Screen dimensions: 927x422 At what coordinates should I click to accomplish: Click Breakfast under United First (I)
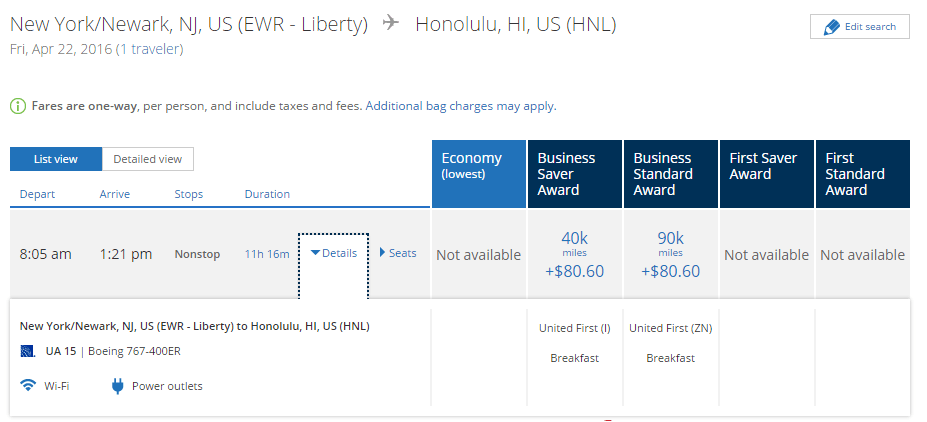[x=575, y=358]
